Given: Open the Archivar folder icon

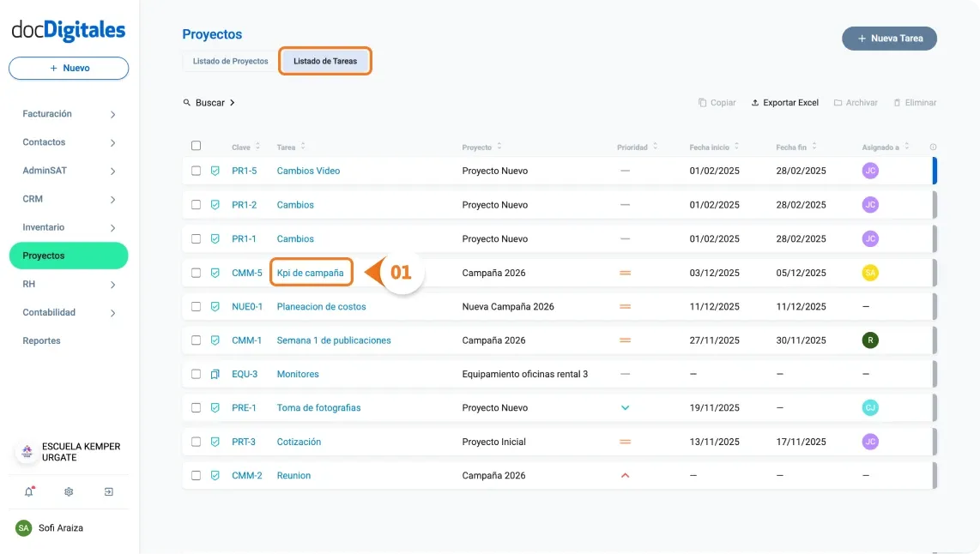Looking at the screenshot, I should tap(836, 102).
